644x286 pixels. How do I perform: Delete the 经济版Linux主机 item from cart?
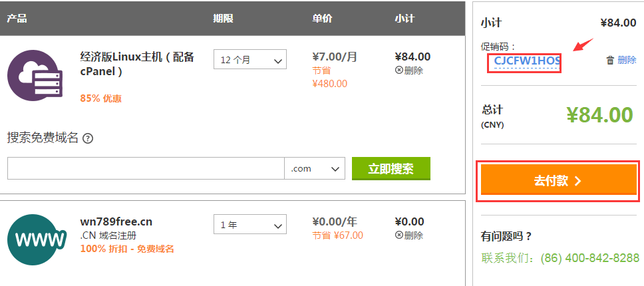click(408, 71)
